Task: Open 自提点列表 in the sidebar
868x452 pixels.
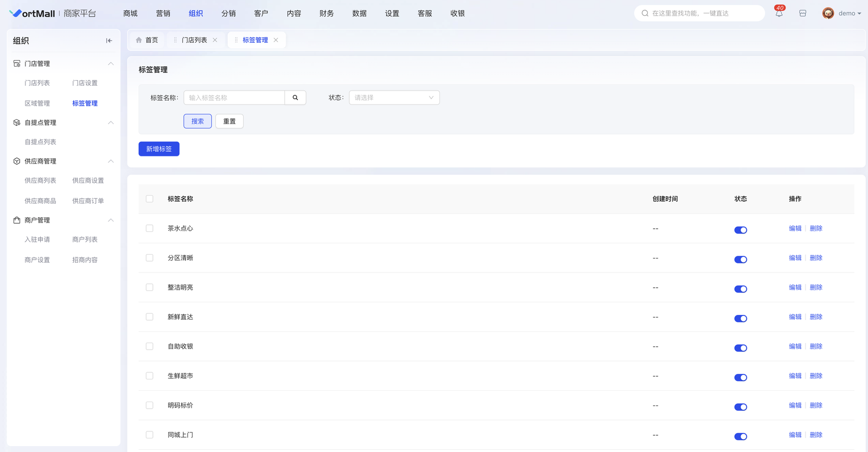Action: [40, 142]
